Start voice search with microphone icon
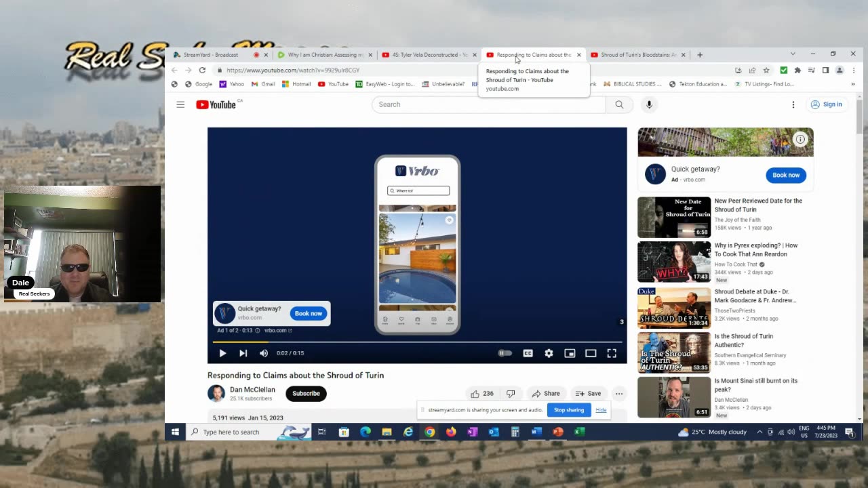Image resolution: width=868 pixels, height=488 pixels. (x=649, y=104)
